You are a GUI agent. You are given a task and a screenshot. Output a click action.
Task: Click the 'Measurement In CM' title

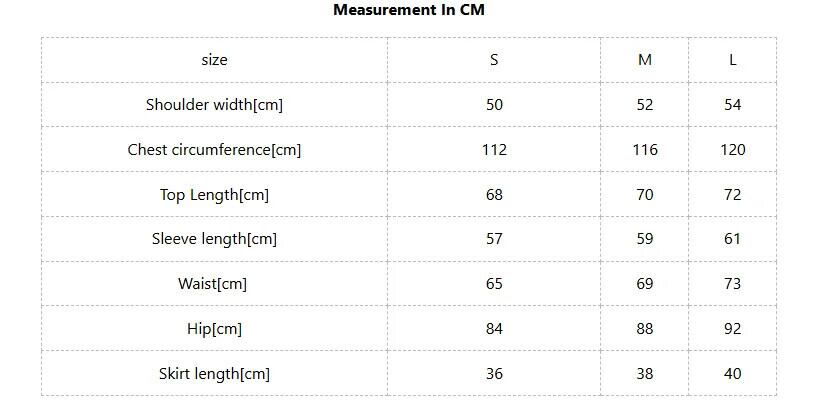[x=410, y=11]
